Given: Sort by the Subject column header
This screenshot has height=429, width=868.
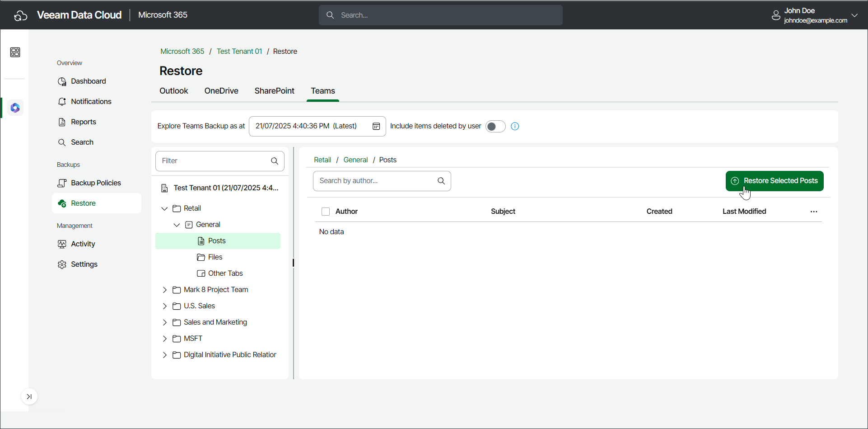Looking at the screenshot, I should pos(503,212).
